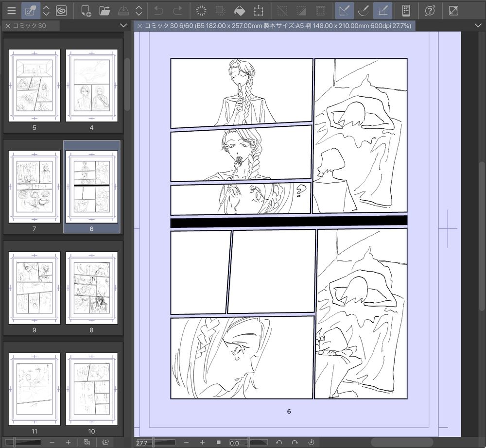This screenshot has height=448, width=486.
Task: Click the 27.7 zoom value field
Action: tap(143, 443)
